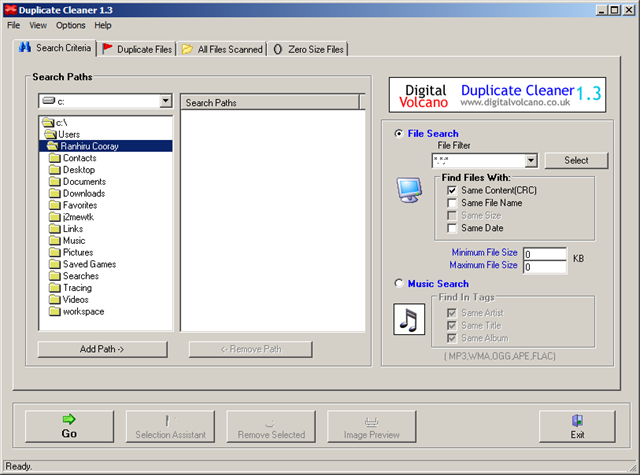Click the Links folder icon
This screenshot has width=640, height=475.
[54, 229]
